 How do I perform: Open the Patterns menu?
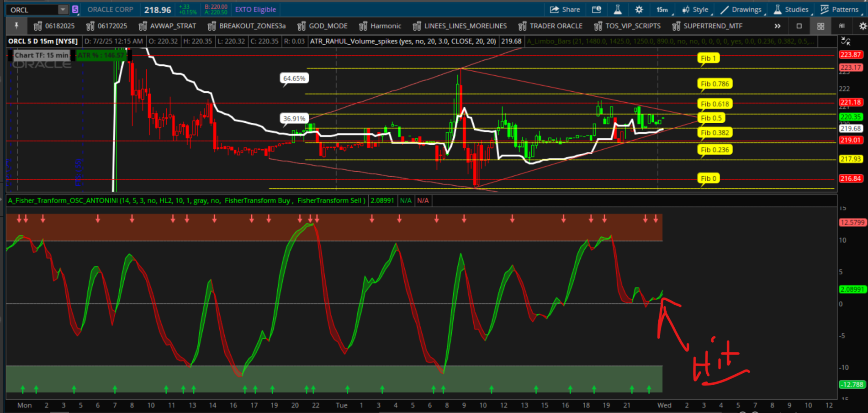click(x=840, y=10)
